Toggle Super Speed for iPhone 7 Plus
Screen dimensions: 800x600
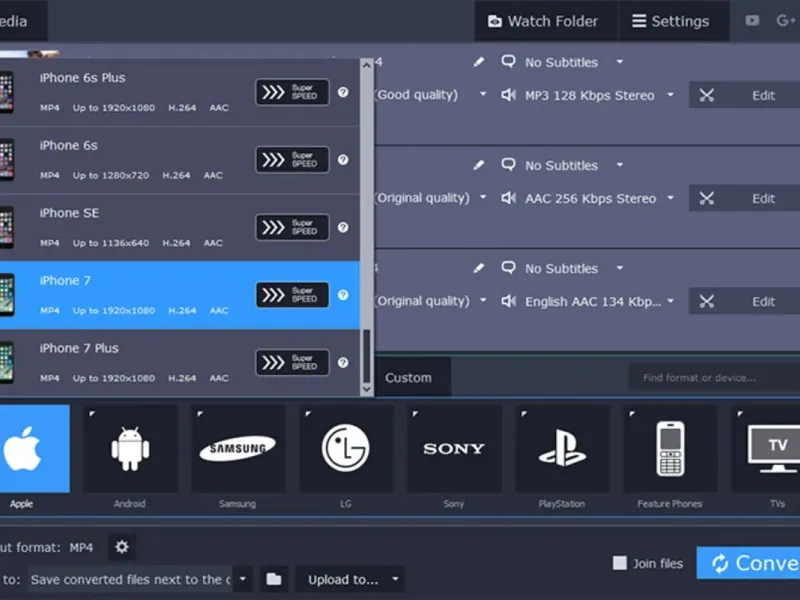(292, 362)
